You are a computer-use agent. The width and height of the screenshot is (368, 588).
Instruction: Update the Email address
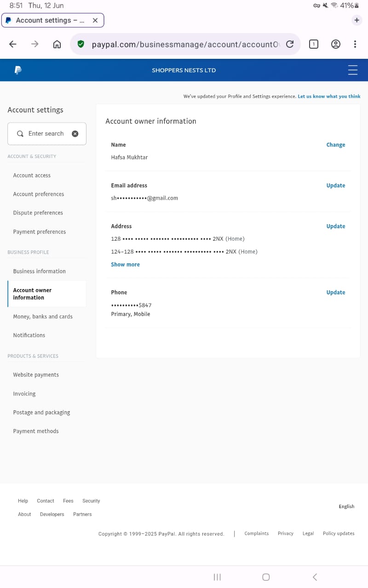pos(335,186)
